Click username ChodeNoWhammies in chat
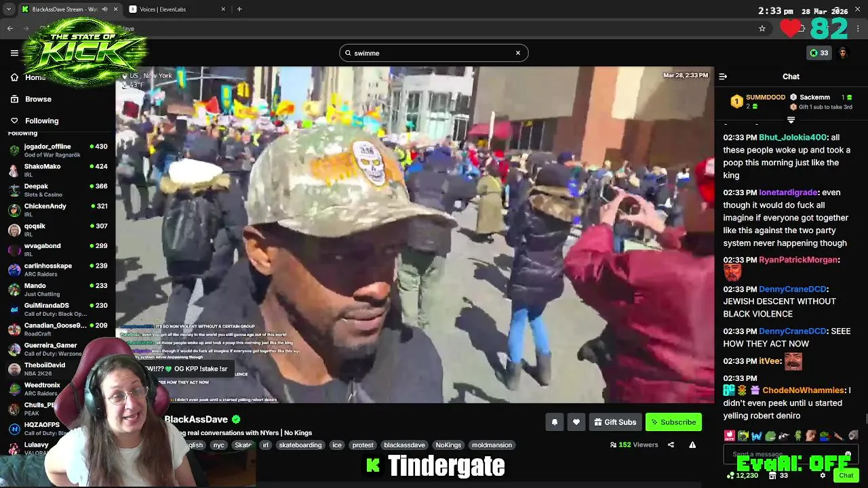The image size is (868, 488). pyautogui.click(x=804, y=390)
